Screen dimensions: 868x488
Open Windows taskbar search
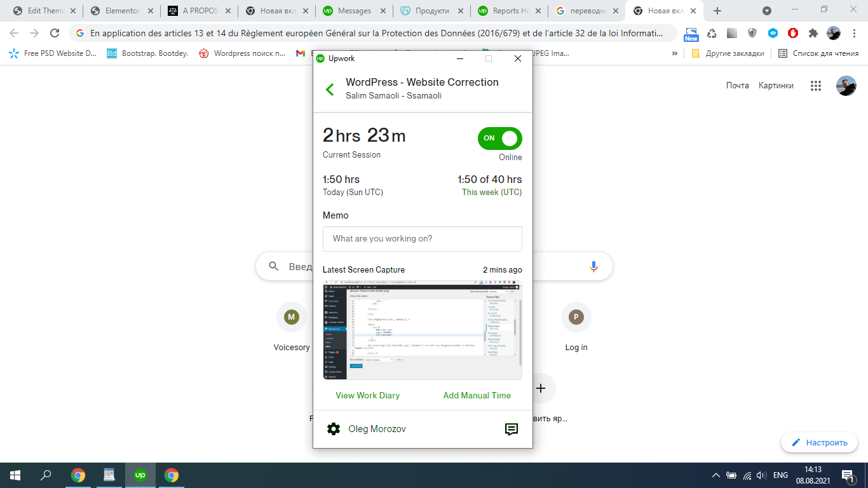[x=46, y=475]
